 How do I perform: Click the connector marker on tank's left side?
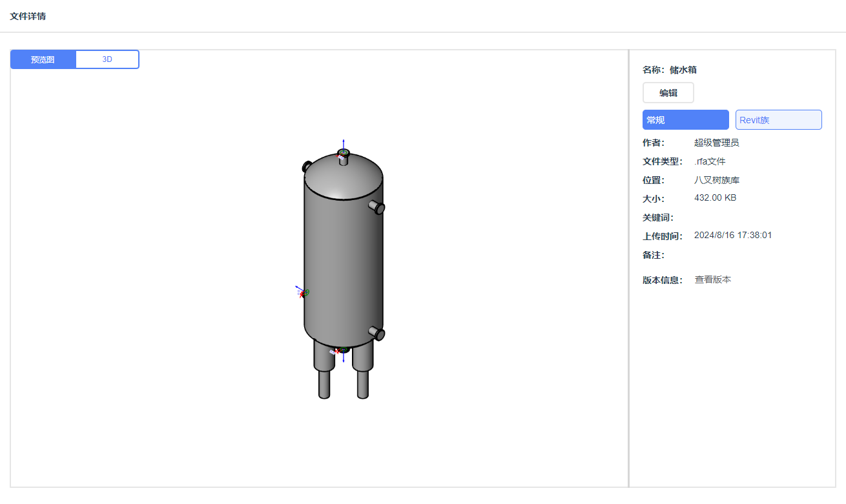(303, 293)
